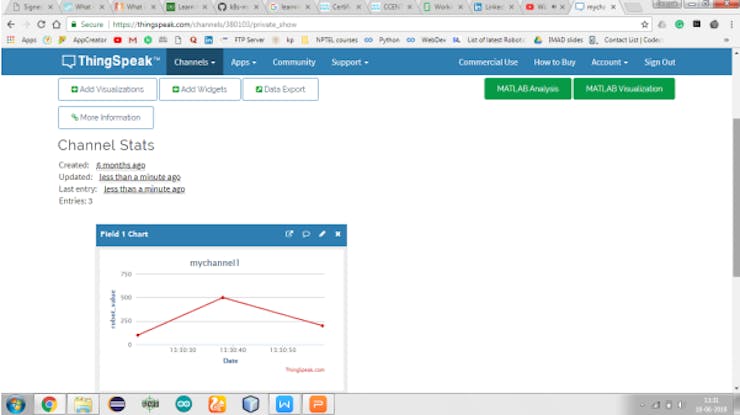This screenshot has height=415, width=740.
Task: Open the Community page
Action: [x=294, y=62]
